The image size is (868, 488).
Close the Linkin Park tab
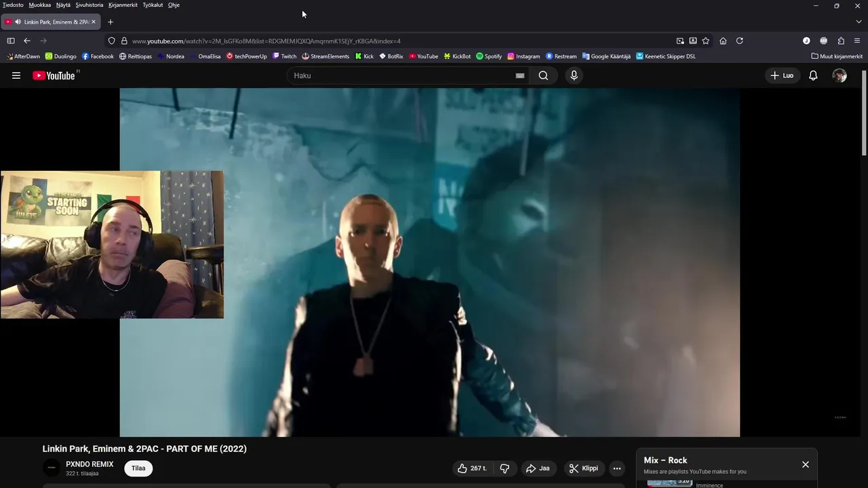[94, 22]
